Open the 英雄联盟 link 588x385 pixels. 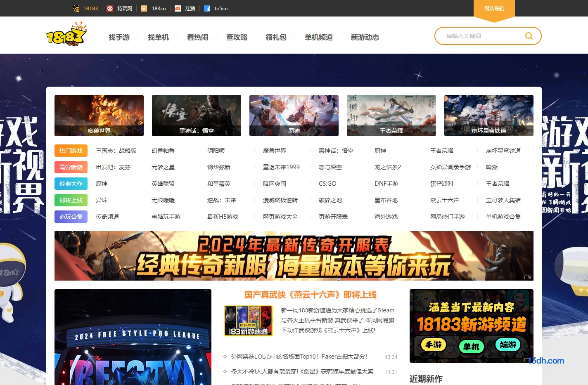coord(163,184)
